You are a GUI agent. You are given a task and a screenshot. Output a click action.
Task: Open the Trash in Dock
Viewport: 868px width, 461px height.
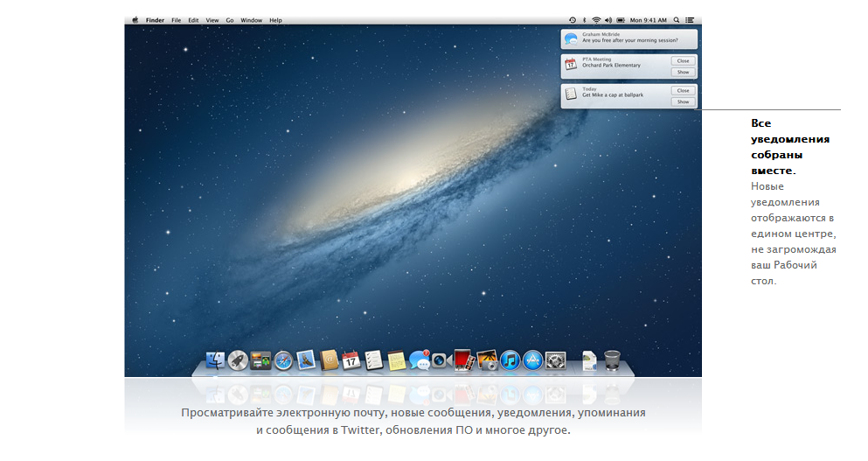[x=612, y=360]
